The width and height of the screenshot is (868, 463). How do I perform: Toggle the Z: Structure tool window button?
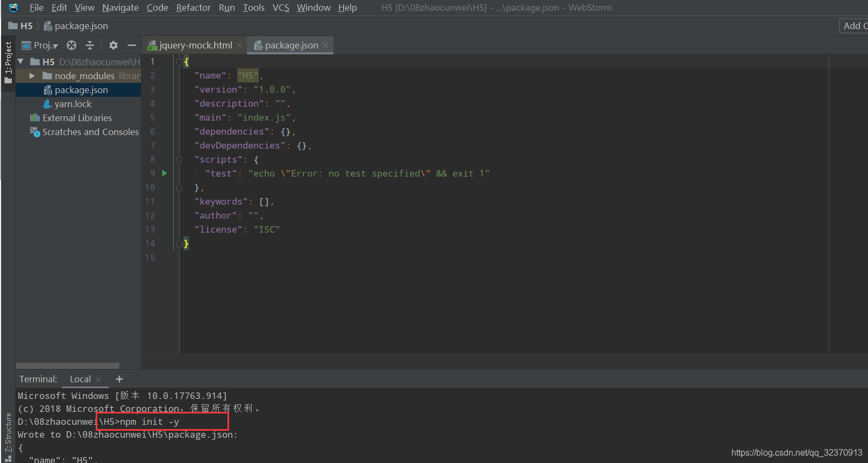click(8, 437)
